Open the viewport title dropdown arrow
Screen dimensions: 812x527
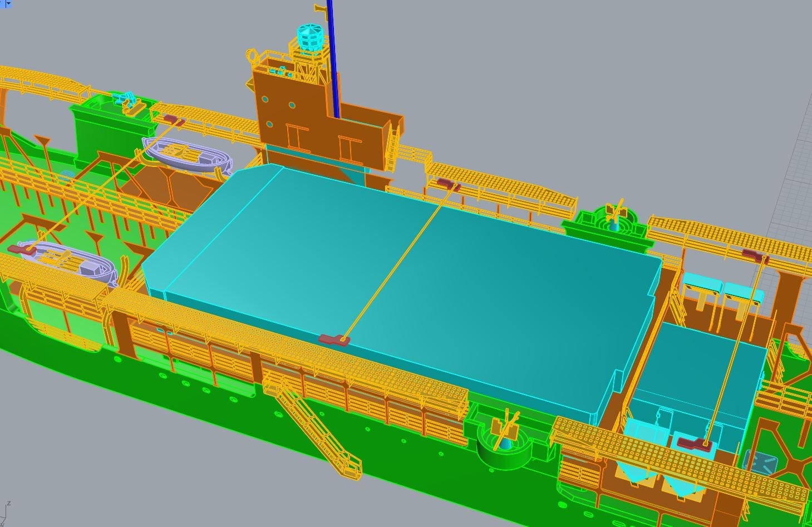pyautogui.click(x=7, y=3)
